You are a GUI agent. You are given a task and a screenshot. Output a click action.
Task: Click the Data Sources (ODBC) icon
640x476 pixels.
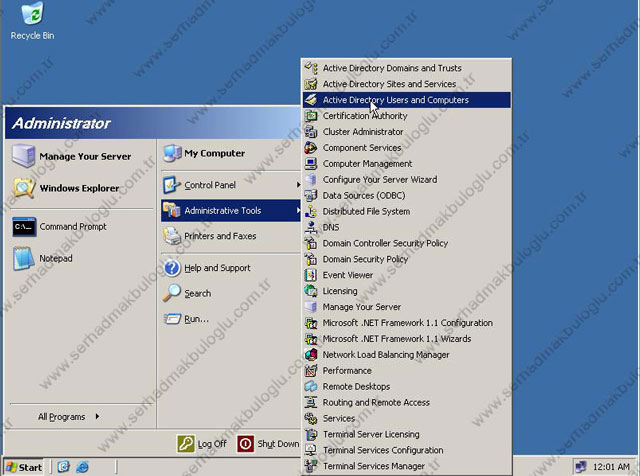point(311,195)
